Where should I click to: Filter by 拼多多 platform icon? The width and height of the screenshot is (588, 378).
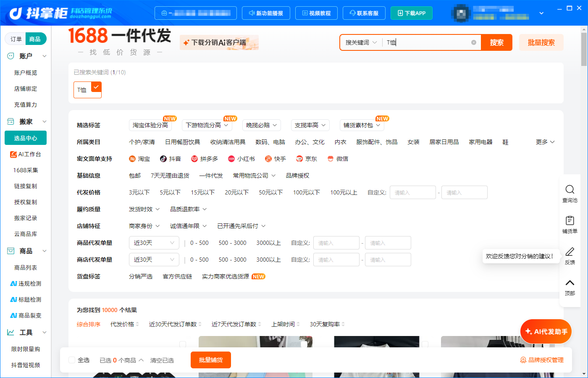click(x=194, y=159)
